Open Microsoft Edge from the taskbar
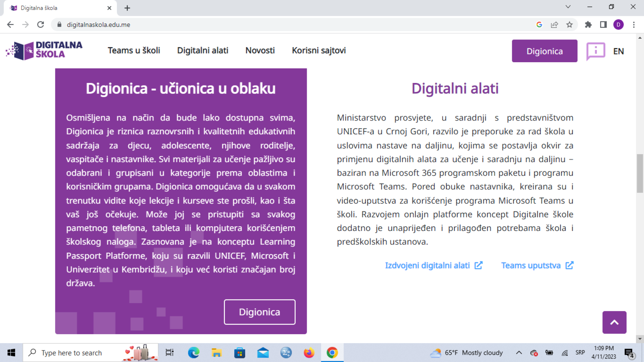This screenshot has height=362, width=644. (194, 353)
